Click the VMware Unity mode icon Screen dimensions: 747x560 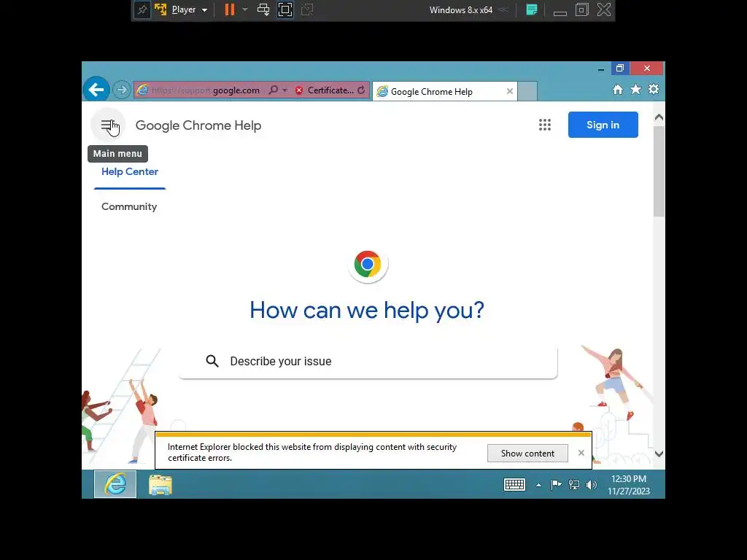307,9
